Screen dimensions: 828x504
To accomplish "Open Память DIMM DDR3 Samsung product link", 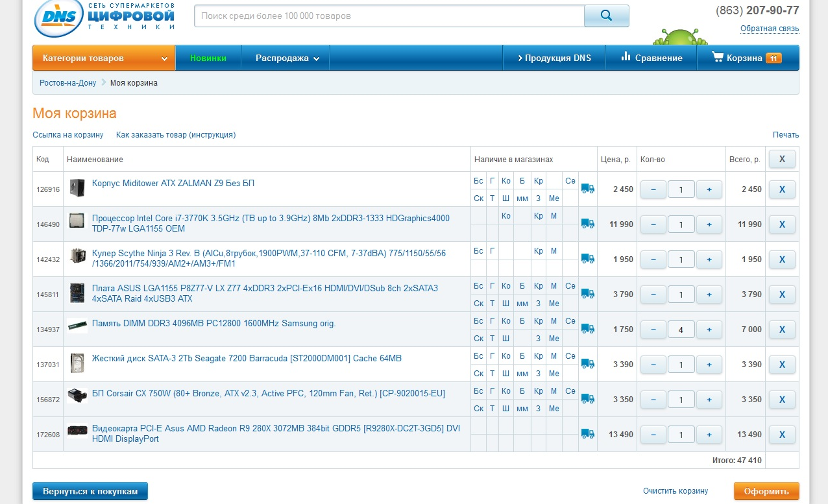I will 214,324.
